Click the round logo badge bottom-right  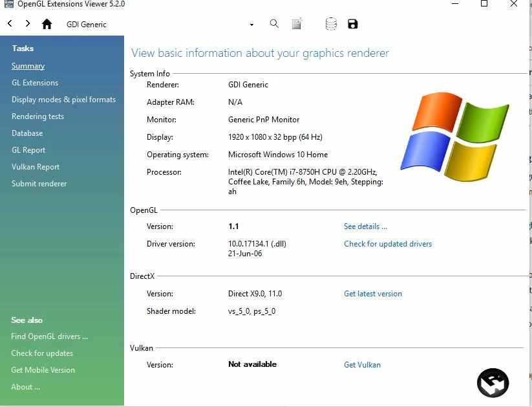point(493,382)
